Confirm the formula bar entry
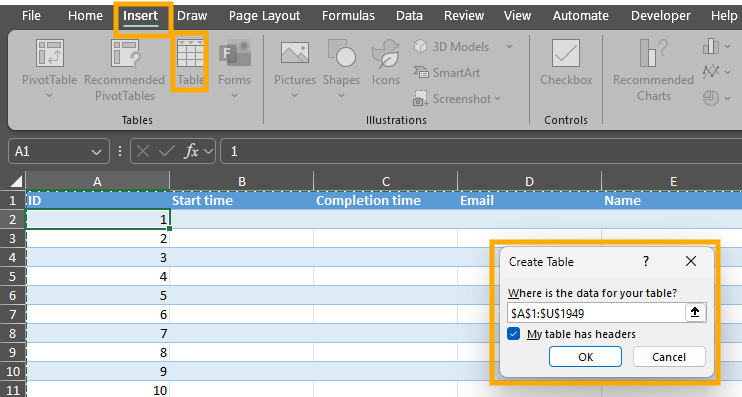 [x=167, y=151]
